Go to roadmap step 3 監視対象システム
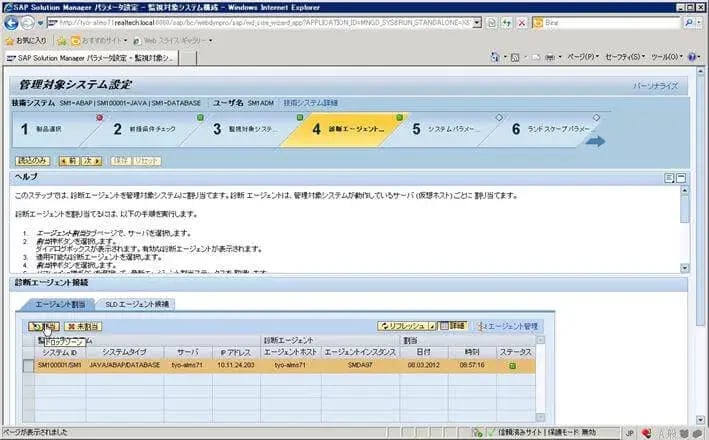Image resolution: width=709 pixels, height=440 pixels. pyautogui.click(x=246, y=129)
